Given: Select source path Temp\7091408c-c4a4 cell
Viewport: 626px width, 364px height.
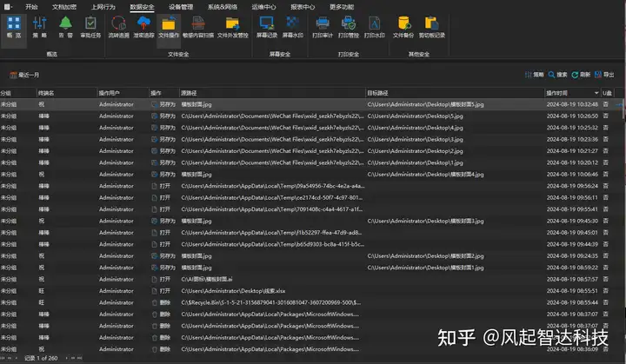Looking at the screenshot, I should click(271, 209).
